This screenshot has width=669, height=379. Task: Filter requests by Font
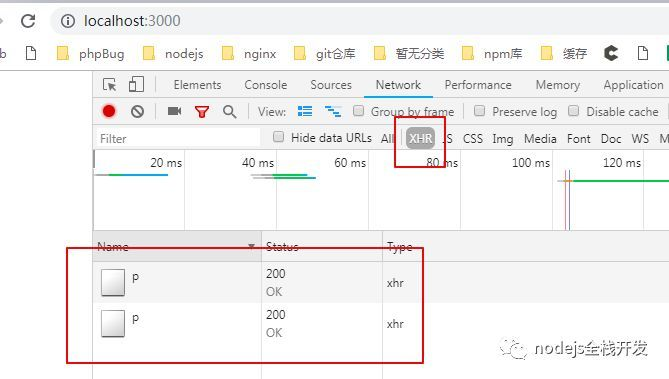click(579, 138)
